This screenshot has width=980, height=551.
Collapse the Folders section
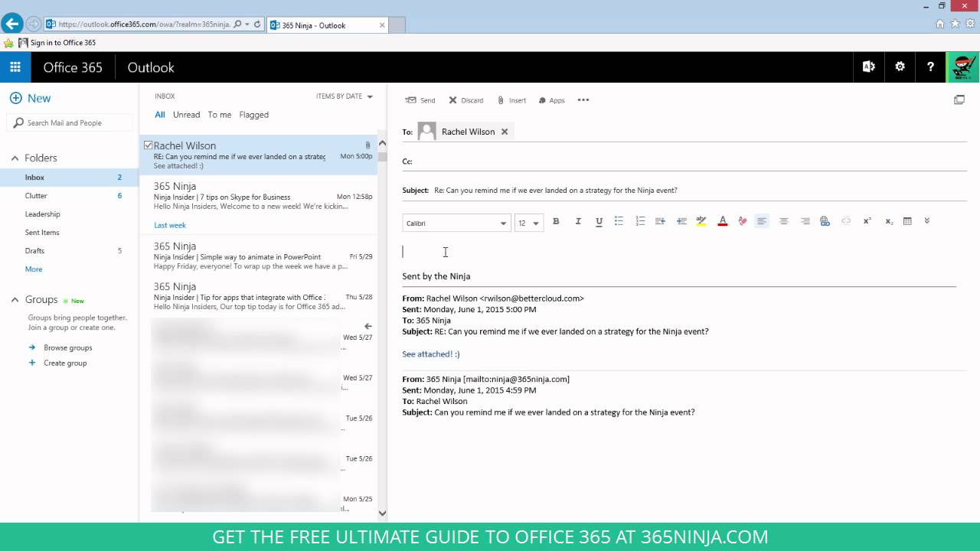[x=15, y=158]
